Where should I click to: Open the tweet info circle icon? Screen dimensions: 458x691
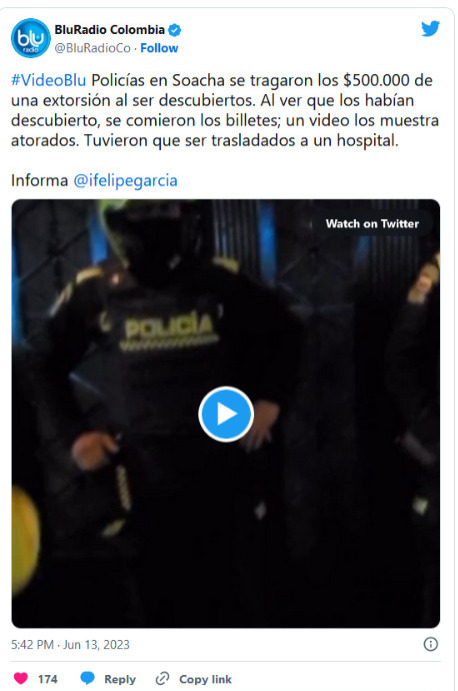(x=431, y=644)
